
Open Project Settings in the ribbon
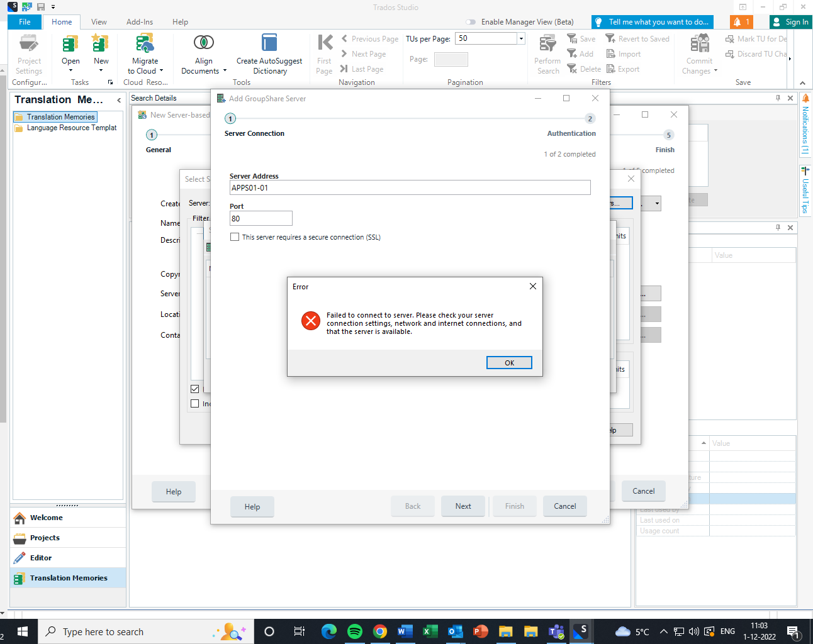point(29,55)
